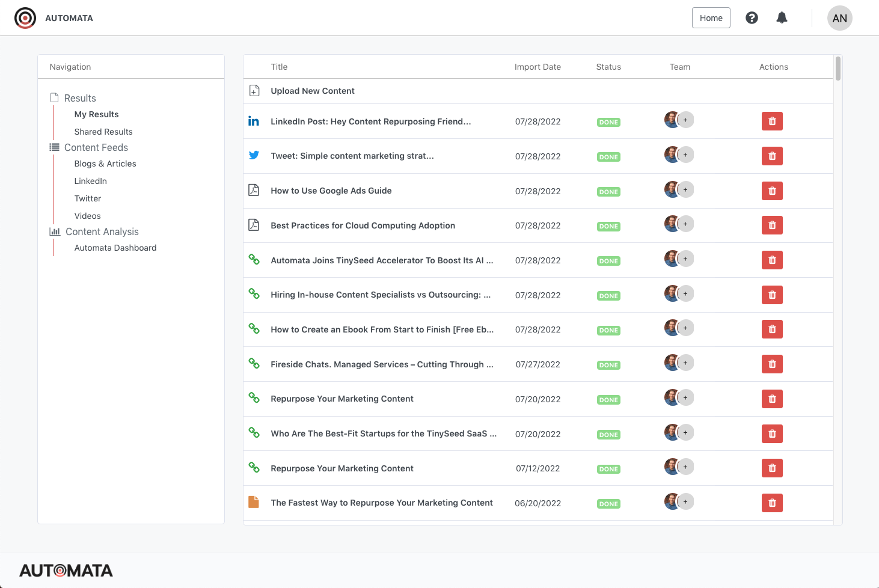
Task: Open How to Use Google Ads Guide
Action: [x=331, y=191]
